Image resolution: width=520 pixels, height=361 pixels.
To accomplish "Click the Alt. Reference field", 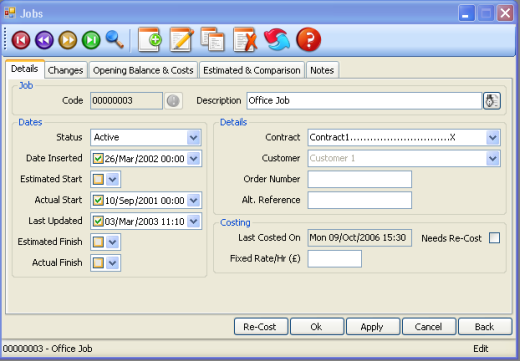I will (360, 200).
